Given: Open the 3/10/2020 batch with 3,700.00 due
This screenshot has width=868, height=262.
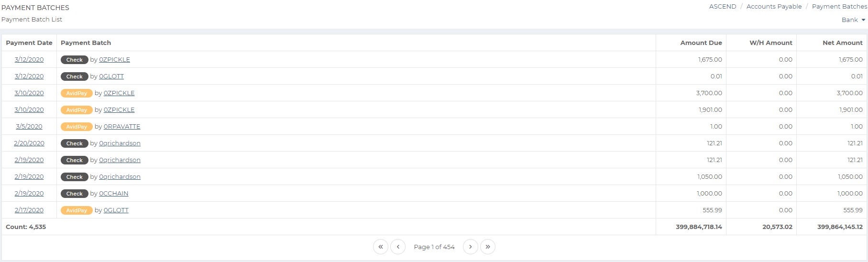Looking at the screenshot, I should 29,93.
